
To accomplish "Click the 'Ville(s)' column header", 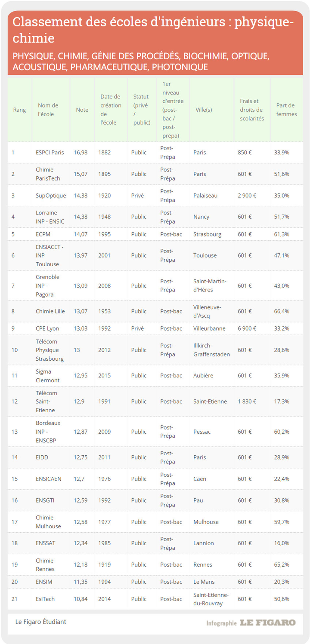I will tap(203, 110).
